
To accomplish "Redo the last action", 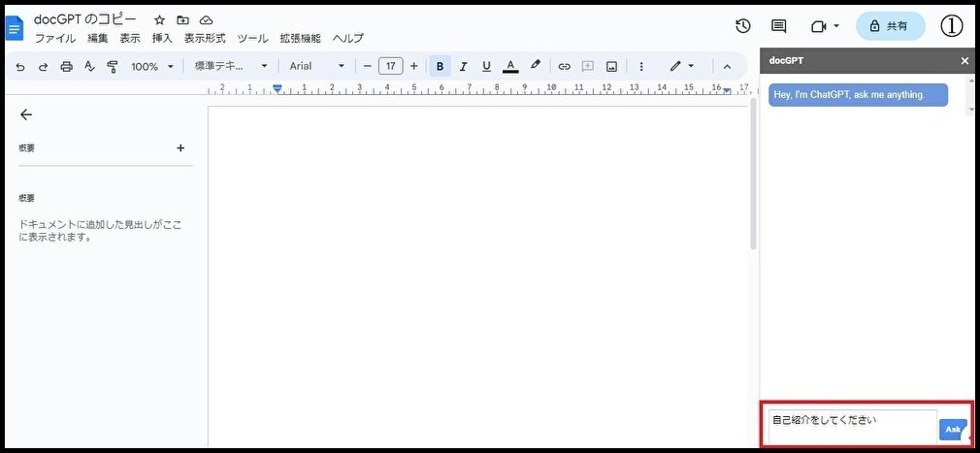I will (43, 66).
